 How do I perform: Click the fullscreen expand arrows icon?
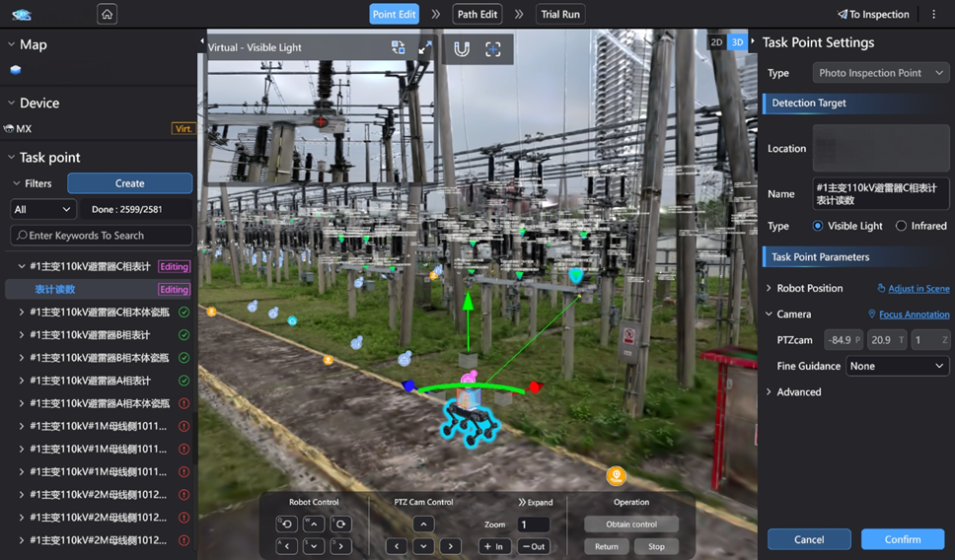point(425,47)
